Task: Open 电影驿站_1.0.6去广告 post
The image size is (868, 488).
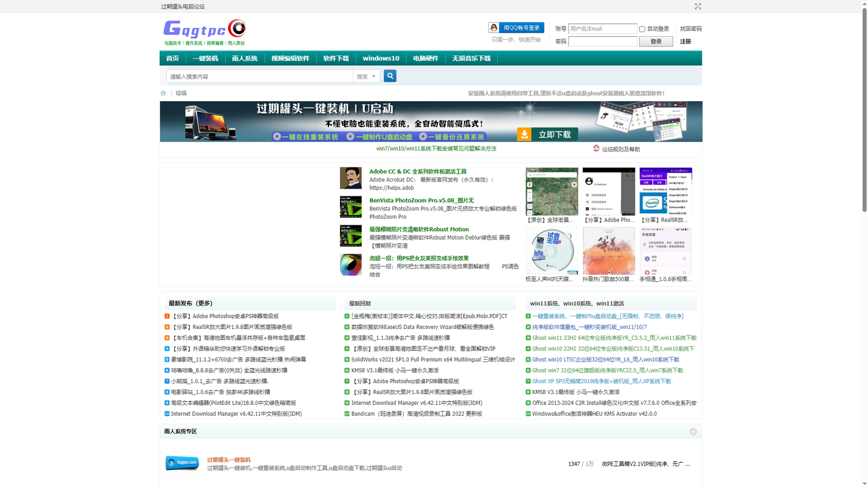Action: (x=221, y=392)
